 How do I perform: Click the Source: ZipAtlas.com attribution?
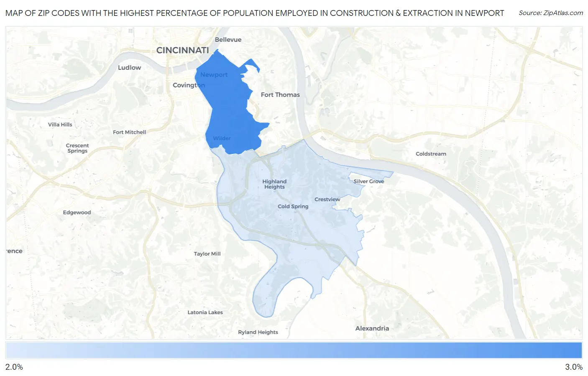click(551, 13)
